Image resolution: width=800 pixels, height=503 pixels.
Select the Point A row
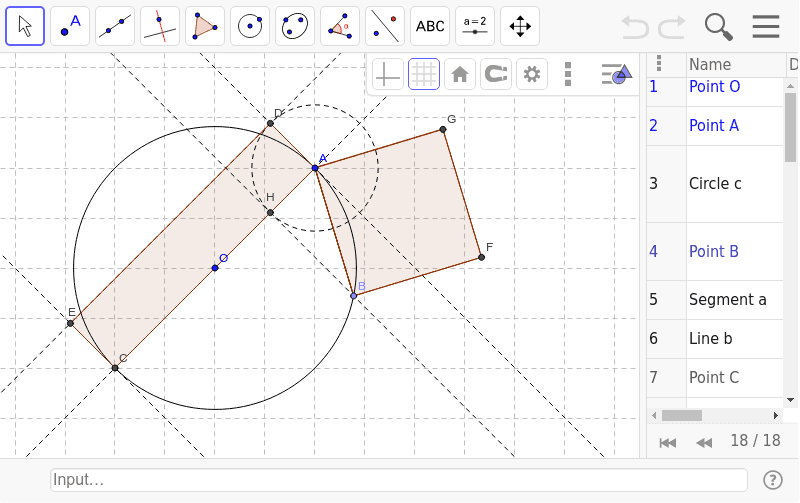click(x=715, y=125)
